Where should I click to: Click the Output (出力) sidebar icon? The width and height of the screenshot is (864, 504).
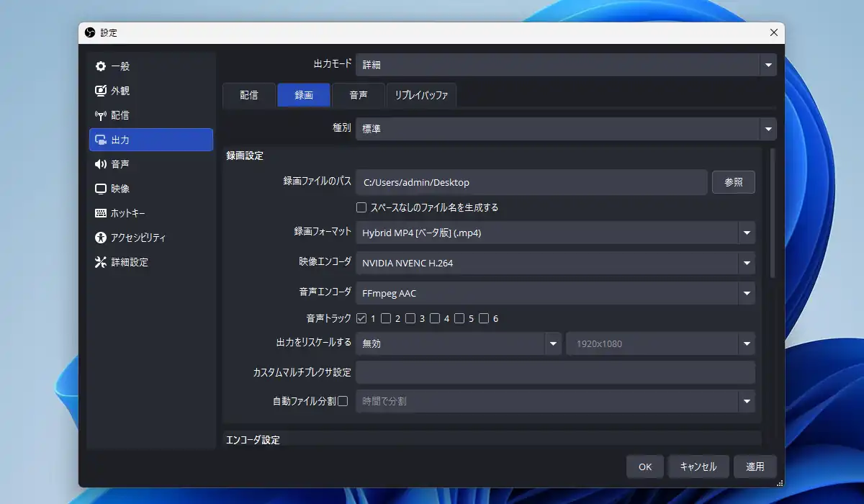pos(101,140)
